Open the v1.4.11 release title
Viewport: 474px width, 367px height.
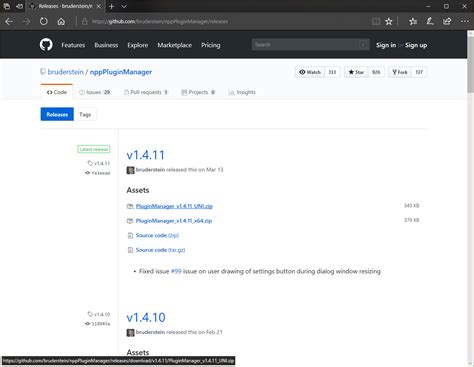[145, 155]
